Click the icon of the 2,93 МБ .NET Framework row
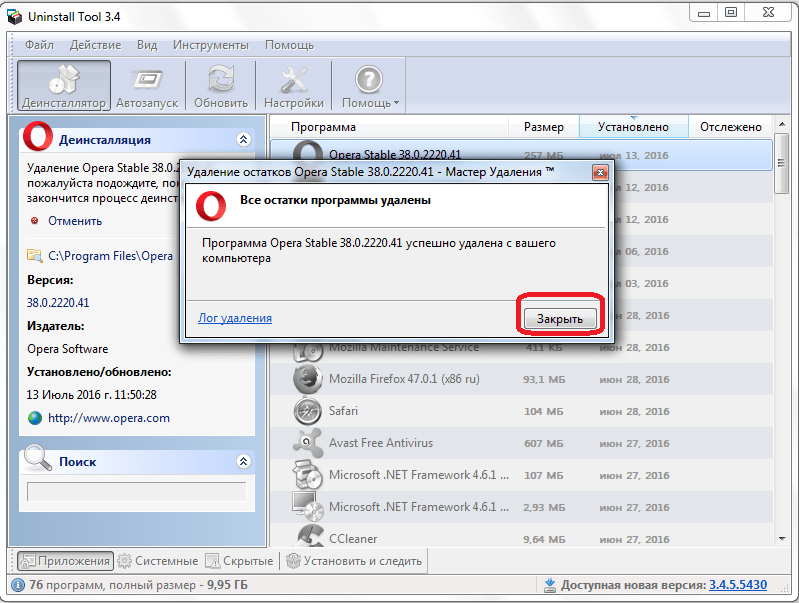799x603 pixels. [x=308, y=506]
